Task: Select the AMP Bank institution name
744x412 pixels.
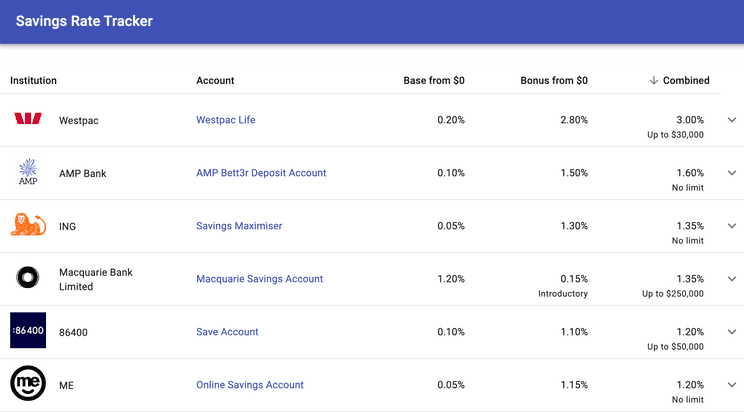Action: click(x=83, y=173)
